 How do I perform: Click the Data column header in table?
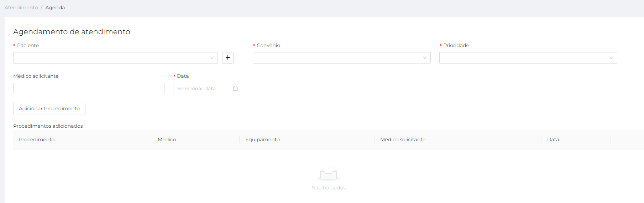[x=553, y=139]
